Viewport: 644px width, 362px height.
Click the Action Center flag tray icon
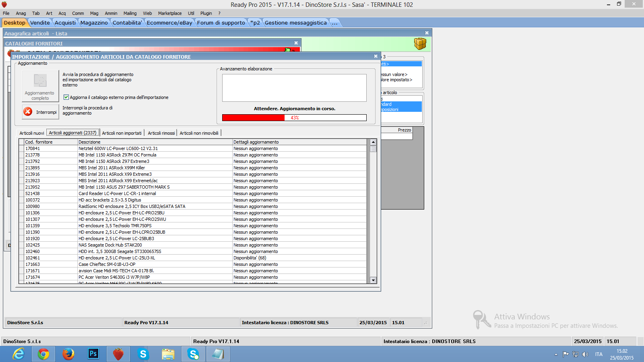pos(566,354)
